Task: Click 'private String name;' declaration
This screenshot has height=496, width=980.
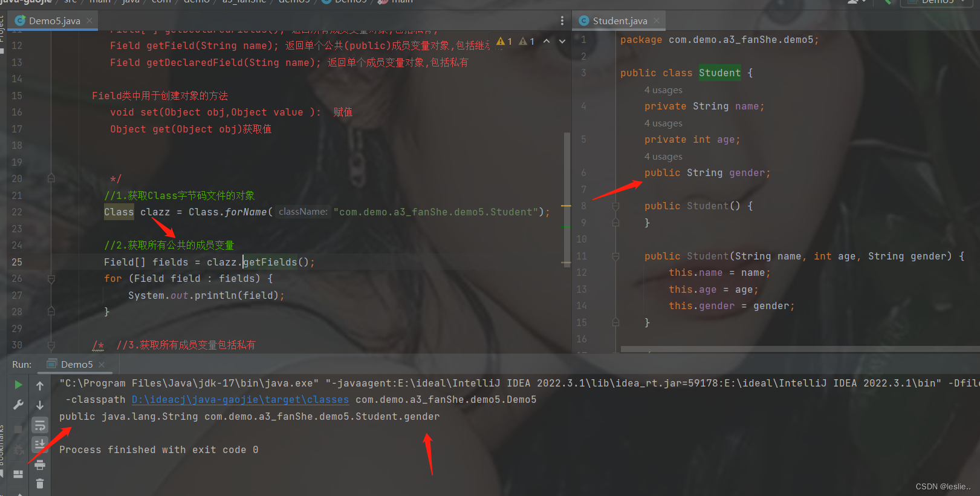Action: point(704,106)
